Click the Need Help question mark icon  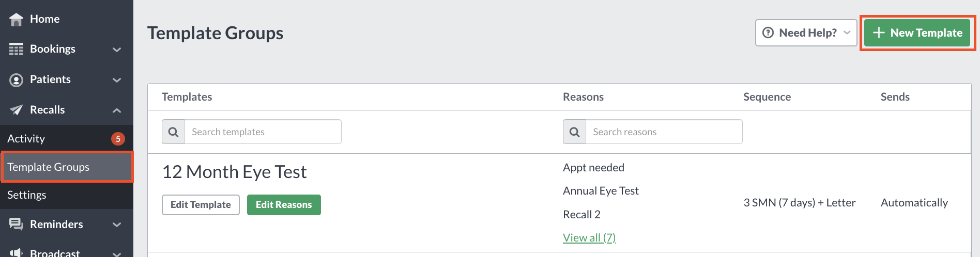point(768,33)
